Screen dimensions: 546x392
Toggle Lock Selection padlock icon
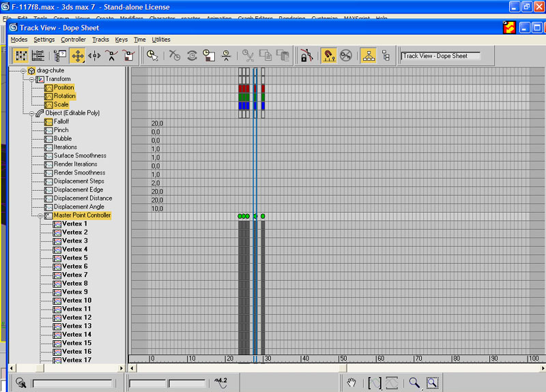click(x=306, y=56)
